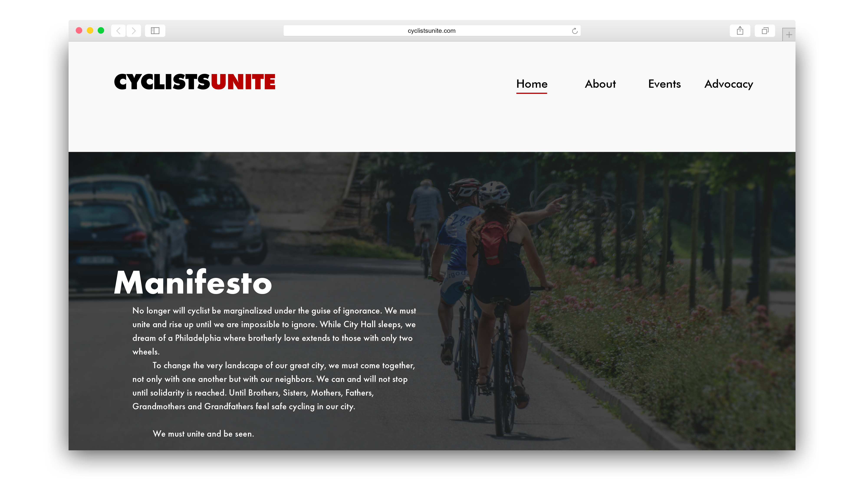Click the browser back arrow button
This screenshot has height=487, width=868.
(118, 31)
